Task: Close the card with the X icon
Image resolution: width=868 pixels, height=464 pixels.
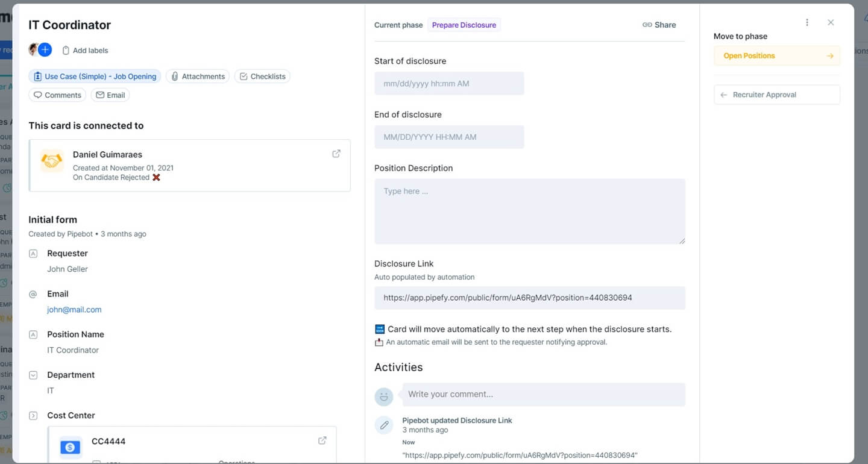Action: (831, 23)
